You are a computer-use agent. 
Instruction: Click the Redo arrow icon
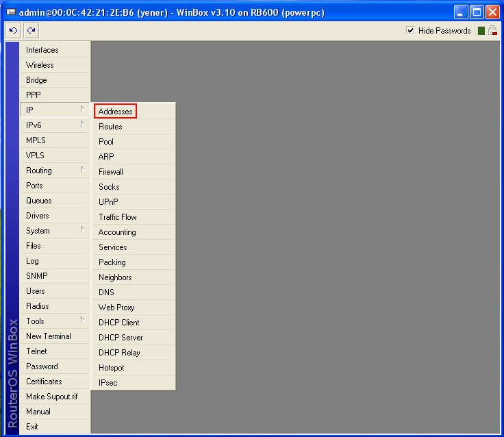click(32, 31)
